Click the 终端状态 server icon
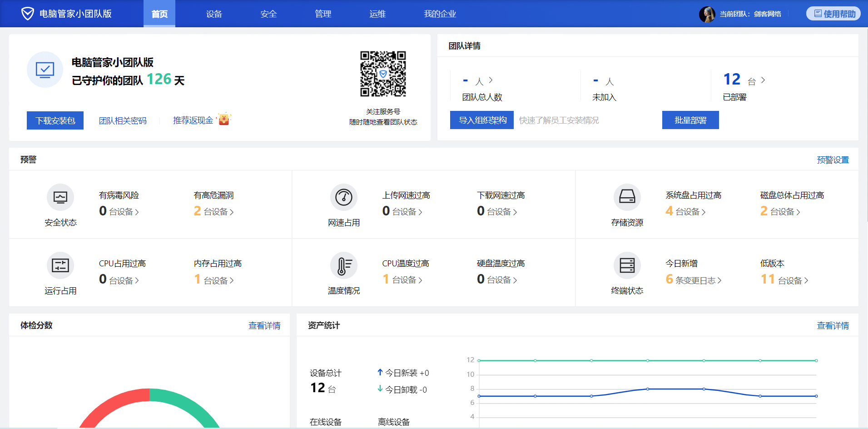The width and height of the screenshot is (868, 429). (627, 265)
